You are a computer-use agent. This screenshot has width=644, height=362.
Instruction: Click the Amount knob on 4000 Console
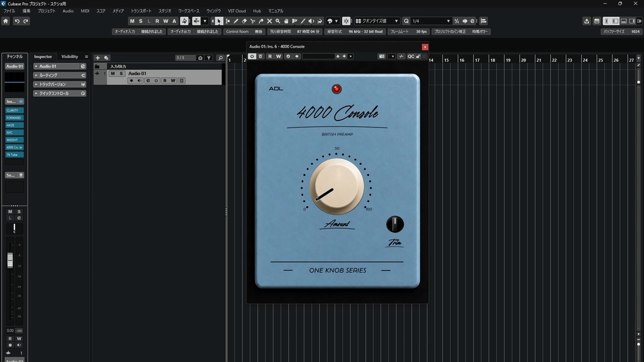pyautogui.click(x=336, y=186)
